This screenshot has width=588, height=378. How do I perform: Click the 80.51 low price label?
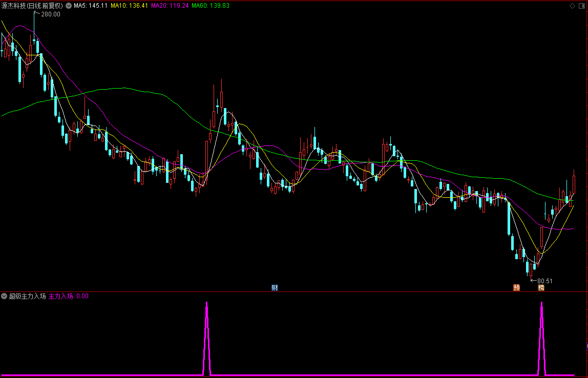click(x=545, y=281)
